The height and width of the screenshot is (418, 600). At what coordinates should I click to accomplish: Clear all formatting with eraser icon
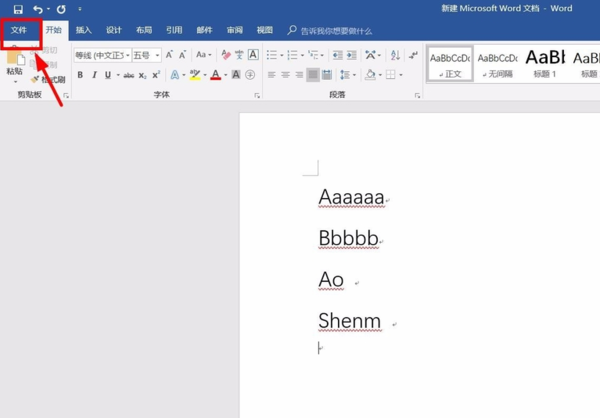click(x=226, y=55)
